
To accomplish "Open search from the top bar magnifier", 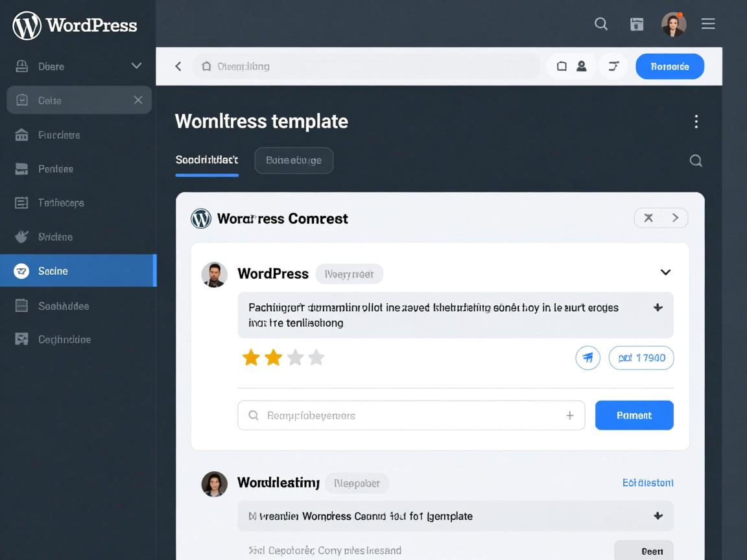I will pos(601,24).
